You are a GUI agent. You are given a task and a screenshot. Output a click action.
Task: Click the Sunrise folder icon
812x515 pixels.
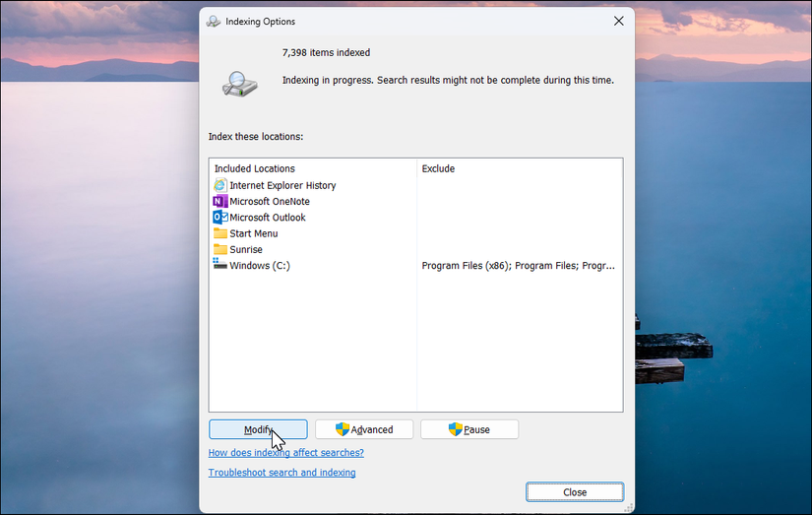220,249
